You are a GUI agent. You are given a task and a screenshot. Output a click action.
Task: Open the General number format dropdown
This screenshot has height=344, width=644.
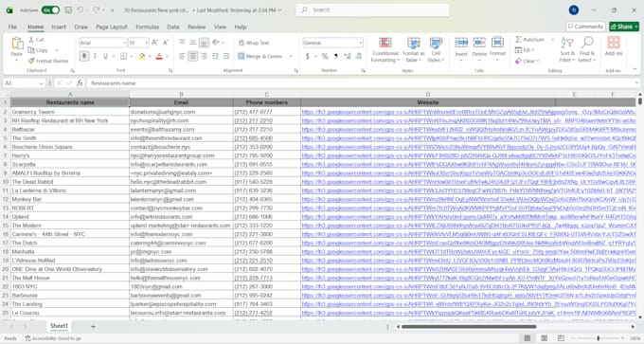click(360, 43)
